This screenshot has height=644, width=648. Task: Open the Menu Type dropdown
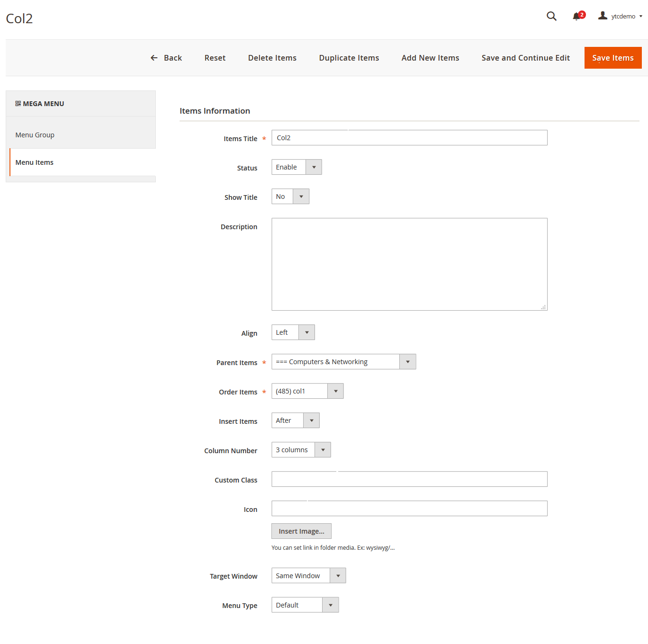pos(305,605)
